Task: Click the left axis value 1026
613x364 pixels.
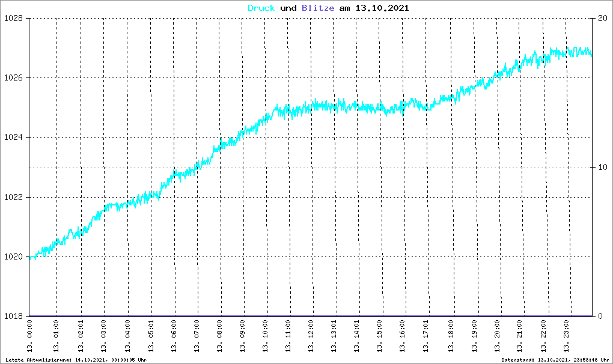Action: (13, 77)
